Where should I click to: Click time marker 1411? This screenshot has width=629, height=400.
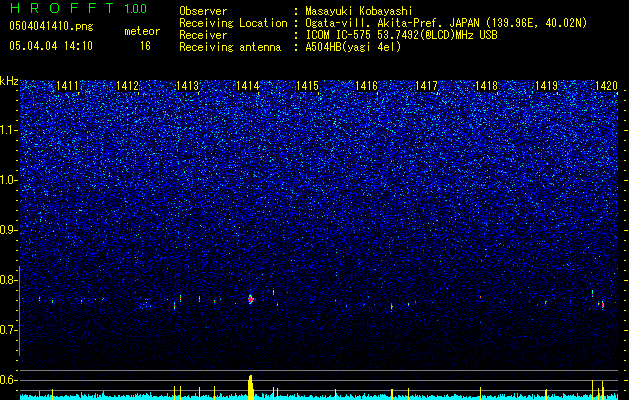(x=67, y=86)
